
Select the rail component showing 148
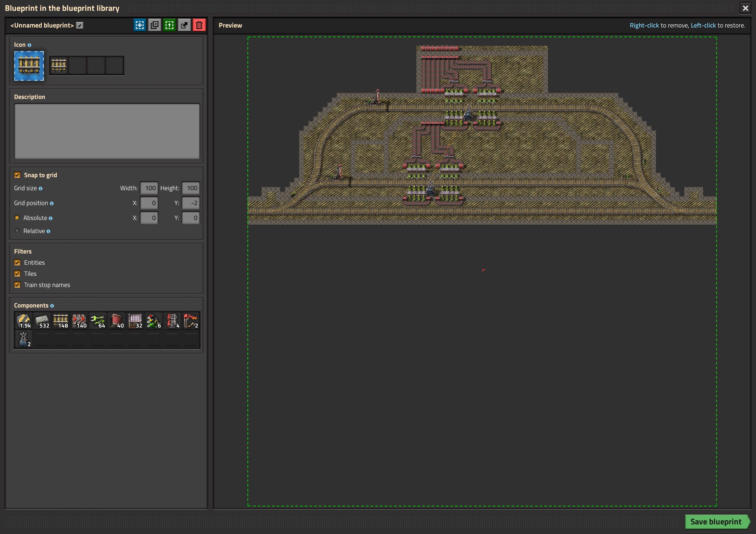(x=61, y=321)
